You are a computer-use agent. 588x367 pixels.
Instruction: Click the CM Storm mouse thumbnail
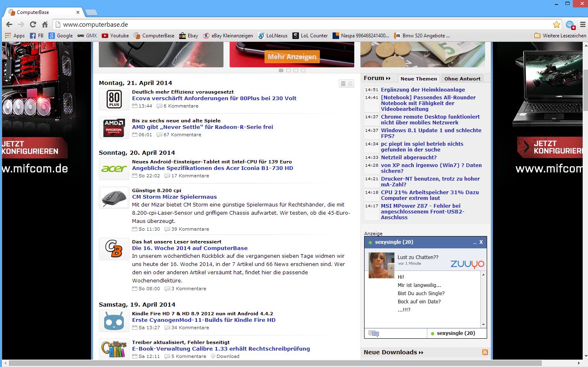tap(114, 198)
